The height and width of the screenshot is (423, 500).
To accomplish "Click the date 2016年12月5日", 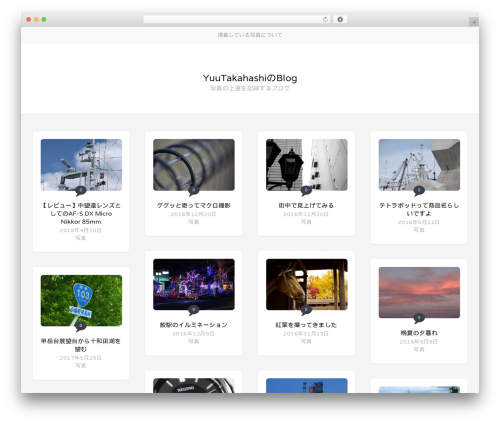I will 193,333.
